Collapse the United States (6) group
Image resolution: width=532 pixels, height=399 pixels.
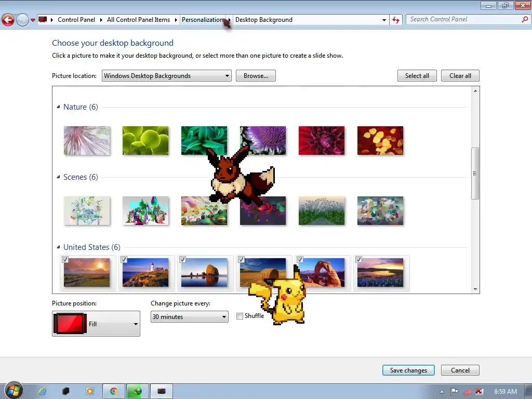pos(58,247)
